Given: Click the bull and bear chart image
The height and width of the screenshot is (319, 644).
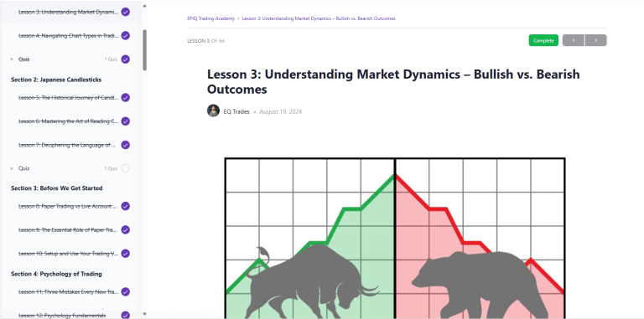Looking at the screenshot, I should (395, 238).
